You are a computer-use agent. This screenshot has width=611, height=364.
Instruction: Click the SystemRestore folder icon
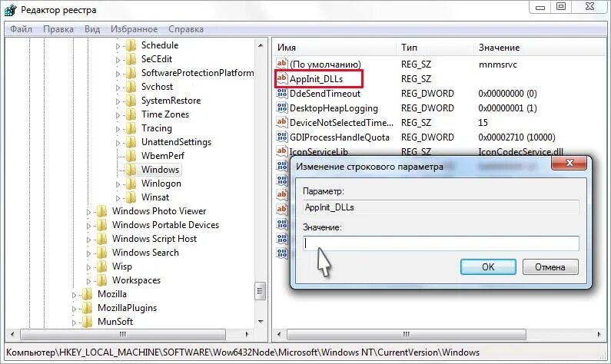pyautogui.click(x=131, y=101)
